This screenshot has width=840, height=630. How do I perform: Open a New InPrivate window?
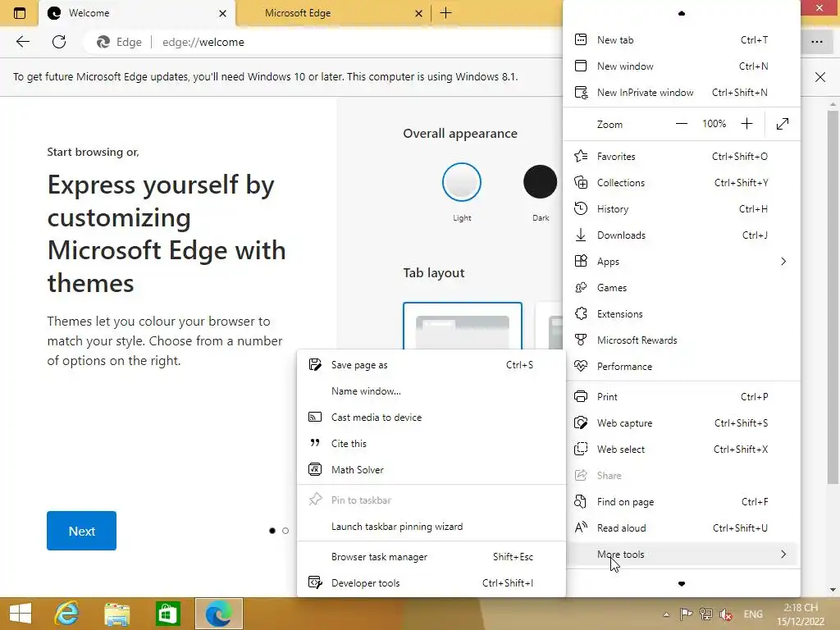[682, 92]
